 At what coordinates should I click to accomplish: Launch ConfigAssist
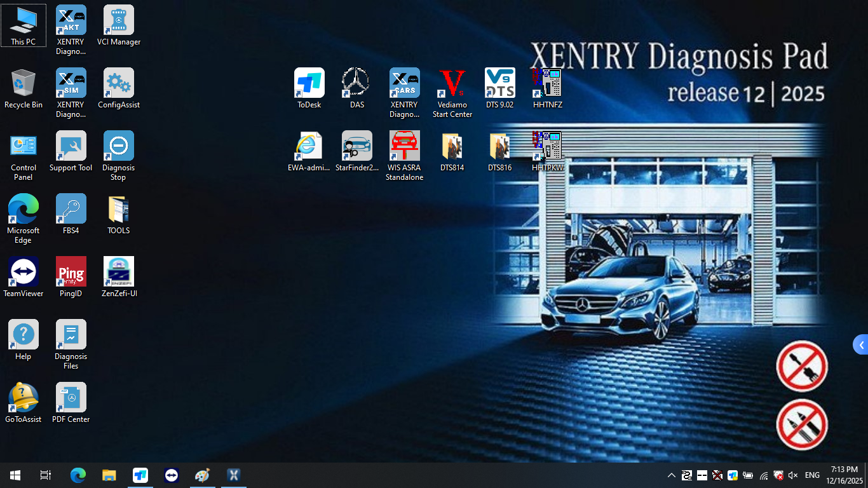click(118, 83)
